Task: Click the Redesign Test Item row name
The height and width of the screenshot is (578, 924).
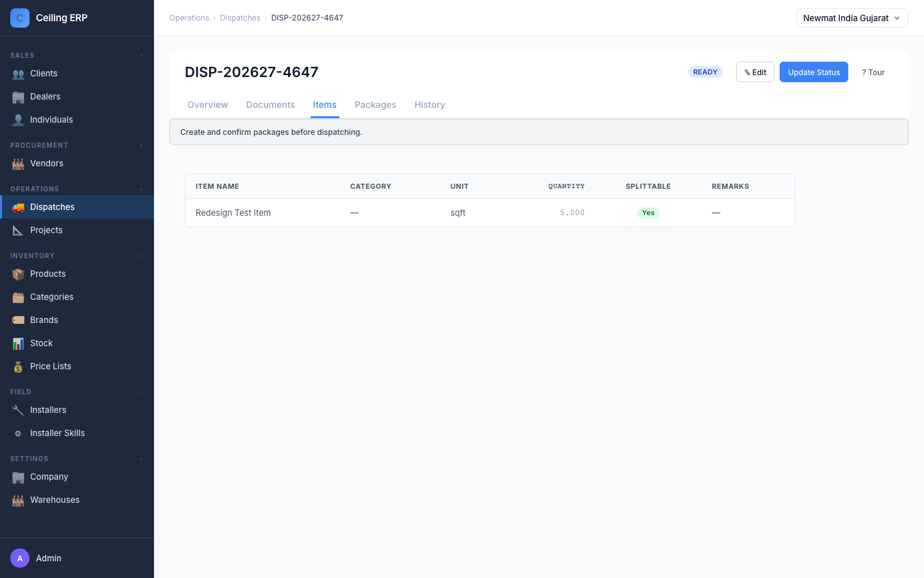Action: click(x=233, y=213)
